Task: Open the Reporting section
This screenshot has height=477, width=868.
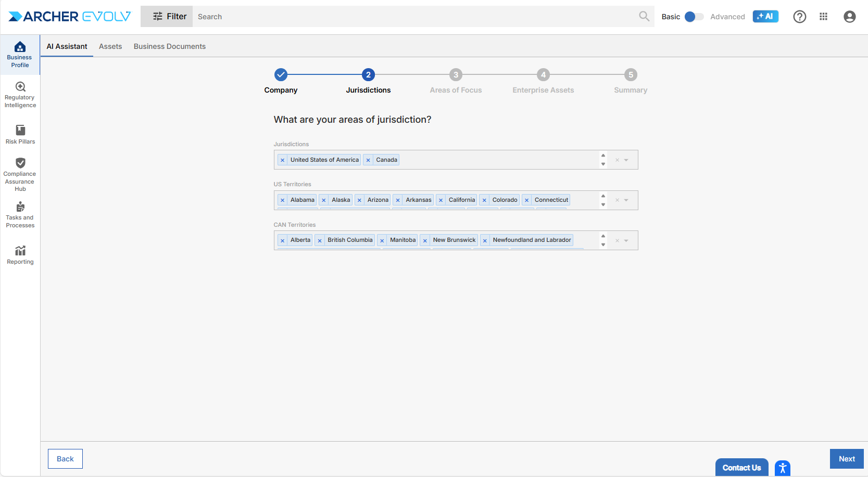Action: [x=20, y=254]
